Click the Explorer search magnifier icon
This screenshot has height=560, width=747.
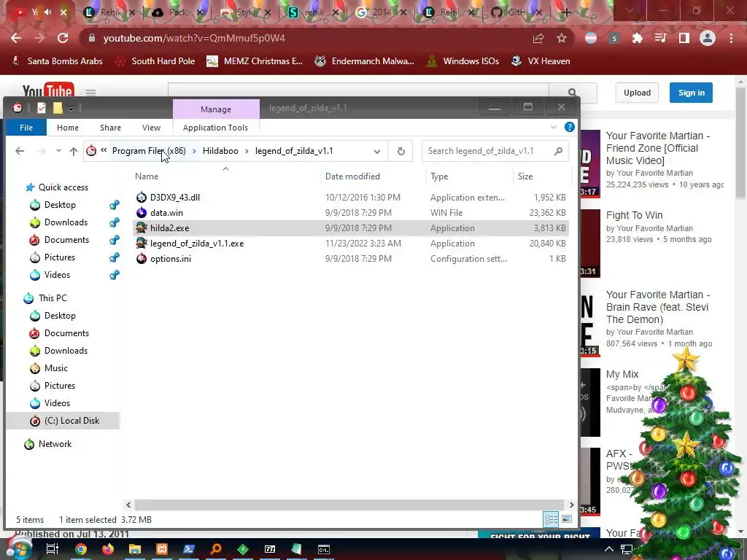tap(558, 151)
